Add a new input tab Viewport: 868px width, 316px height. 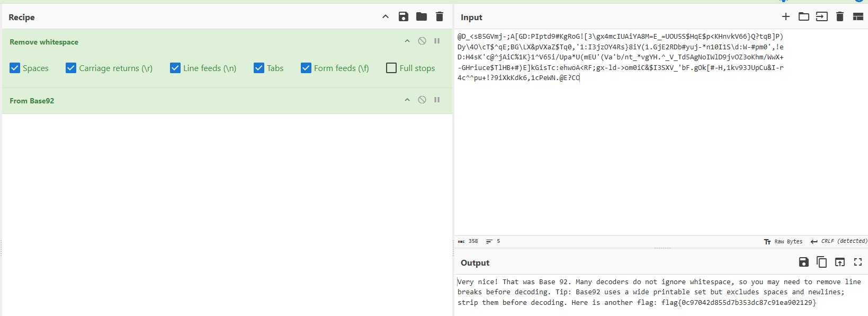pyautogui.click(x=786, y=16)
